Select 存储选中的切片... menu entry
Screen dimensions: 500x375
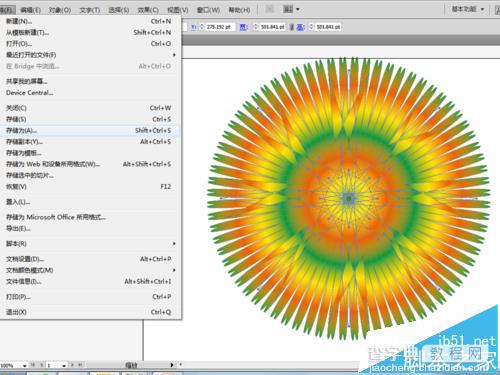pyautogui.click(x=90, y=175)
